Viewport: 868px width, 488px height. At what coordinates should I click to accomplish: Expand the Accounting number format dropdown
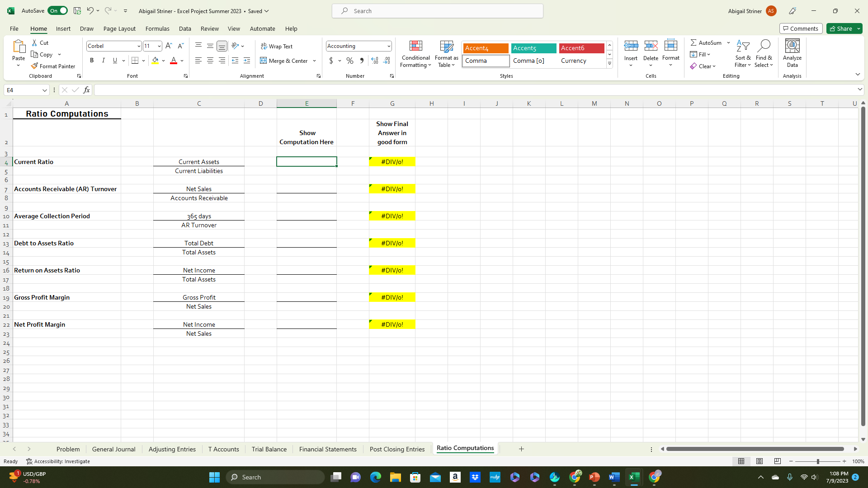point(389,46)
